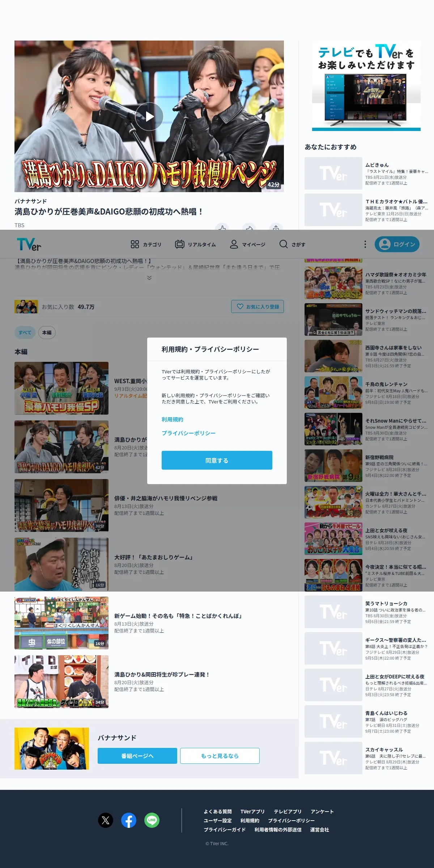Viewport: 434px width, 868px height.
Task: Go to マイページ
Action: pyautogui.click(x=248, y=244)
